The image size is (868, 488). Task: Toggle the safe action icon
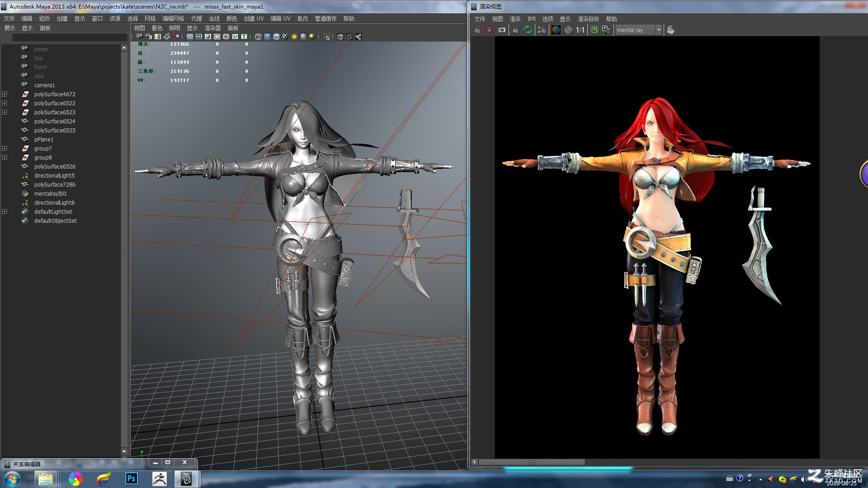(x=235, y=37)
